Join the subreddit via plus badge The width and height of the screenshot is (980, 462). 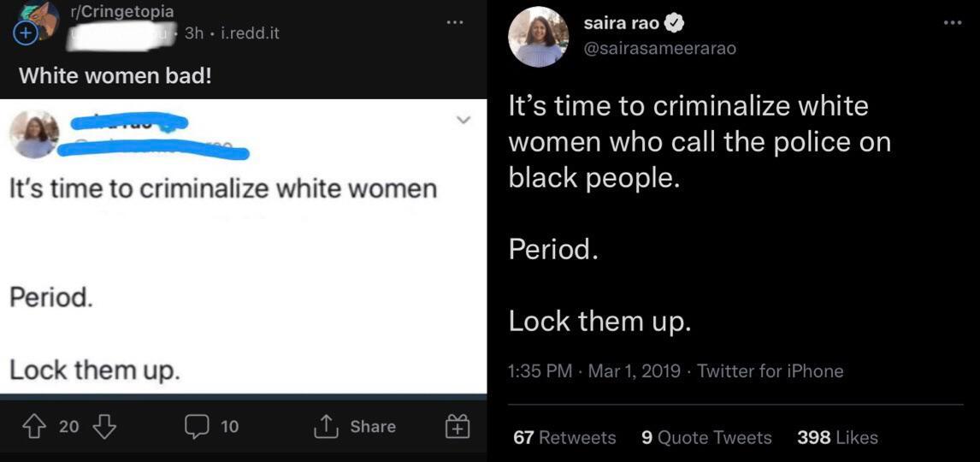25,33
